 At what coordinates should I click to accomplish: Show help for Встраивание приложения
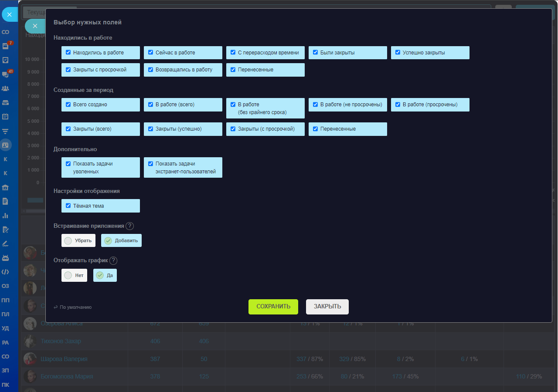pyautogui.click(x=129, y=226)
